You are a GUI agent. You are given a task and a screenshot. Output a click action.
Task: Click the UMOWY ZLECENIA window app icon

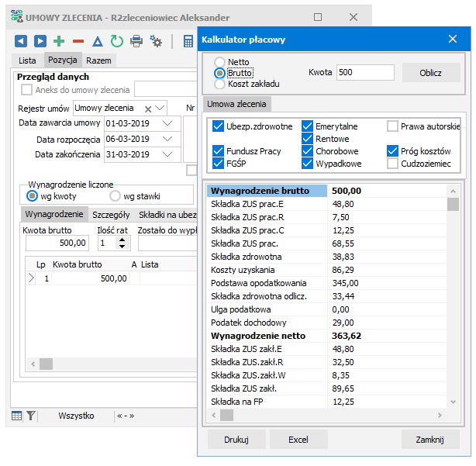17,16
